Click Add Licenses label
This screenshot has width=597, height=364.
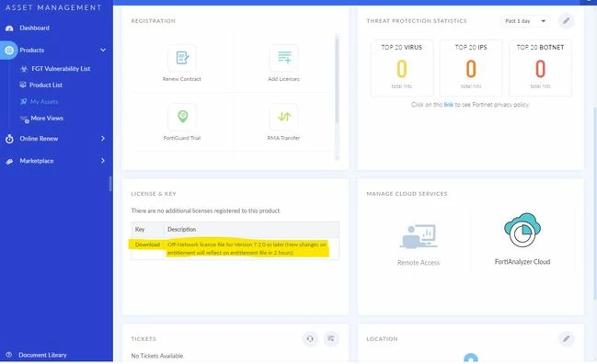point(283,79)
